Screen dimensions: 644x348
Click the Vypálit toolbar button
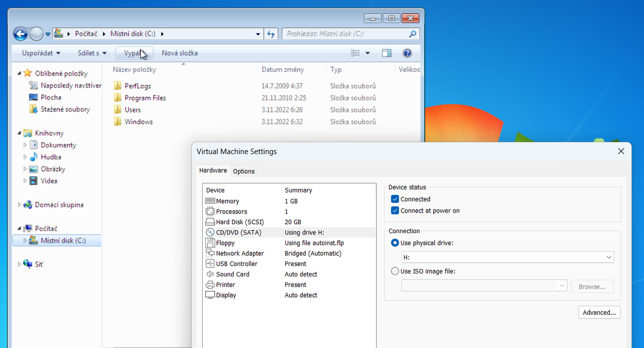[134, 53]
